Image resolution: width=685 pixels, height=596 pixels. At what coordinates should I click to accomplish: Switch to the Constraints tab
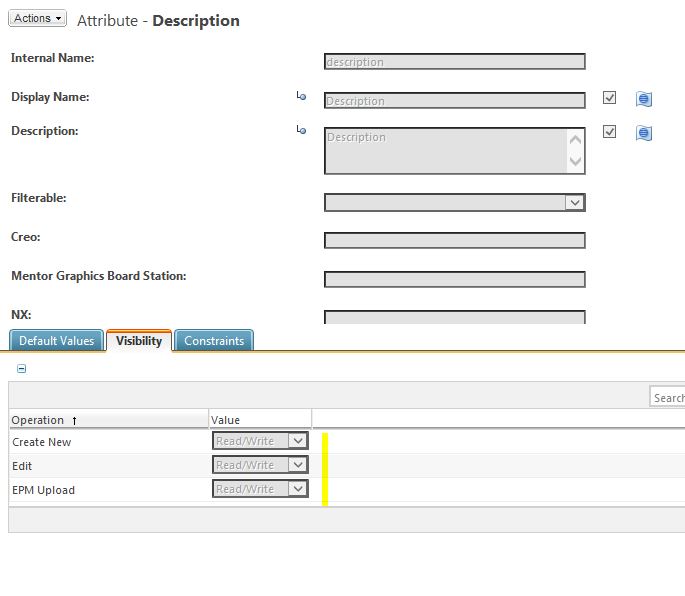[x=214, y=340]
